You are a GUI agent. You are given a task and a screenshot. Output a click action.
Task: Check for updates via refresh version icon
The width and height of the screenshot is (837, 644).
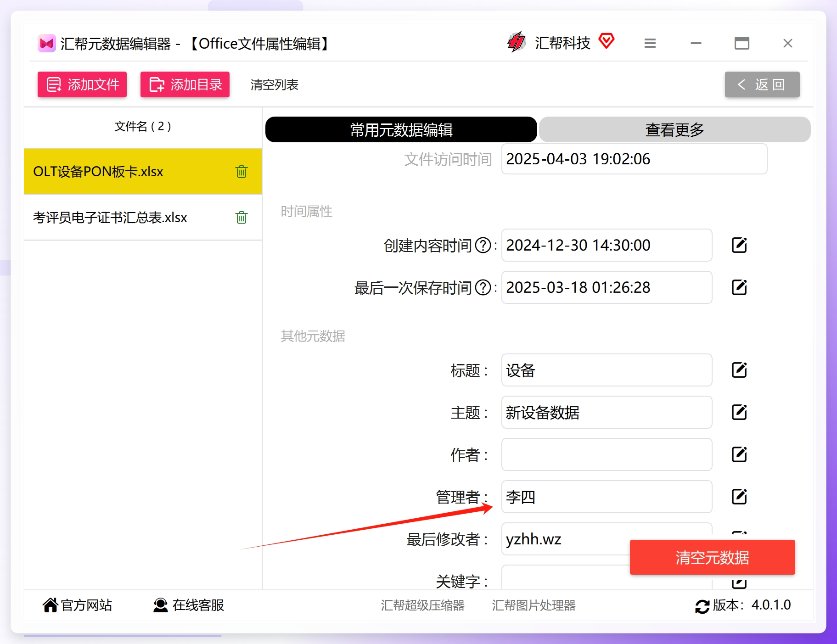tap(702, 606)
